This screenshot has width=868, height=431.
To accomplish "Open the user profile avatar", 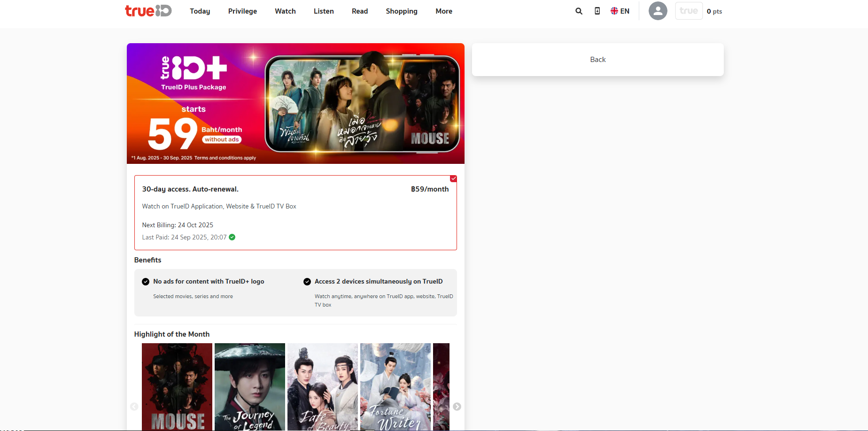I will pos(658,11).
